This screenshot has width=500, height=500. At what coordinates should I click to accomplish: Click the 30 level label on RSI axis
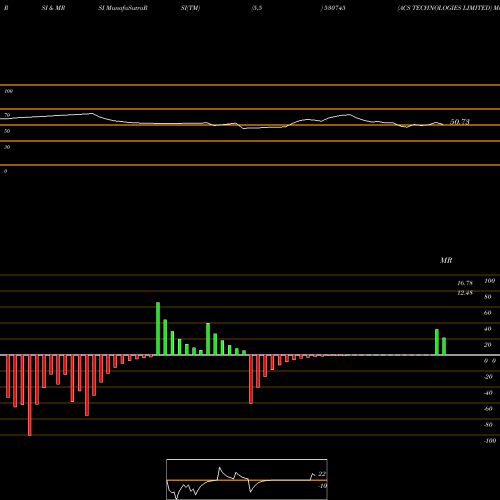coord(7,147)
